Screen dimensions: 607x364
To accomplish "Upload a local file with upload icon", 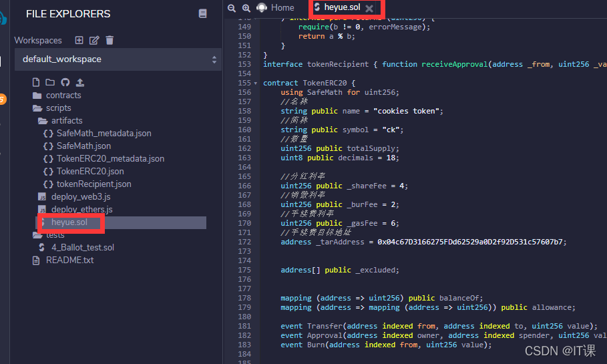I will (x=79, y=82).
